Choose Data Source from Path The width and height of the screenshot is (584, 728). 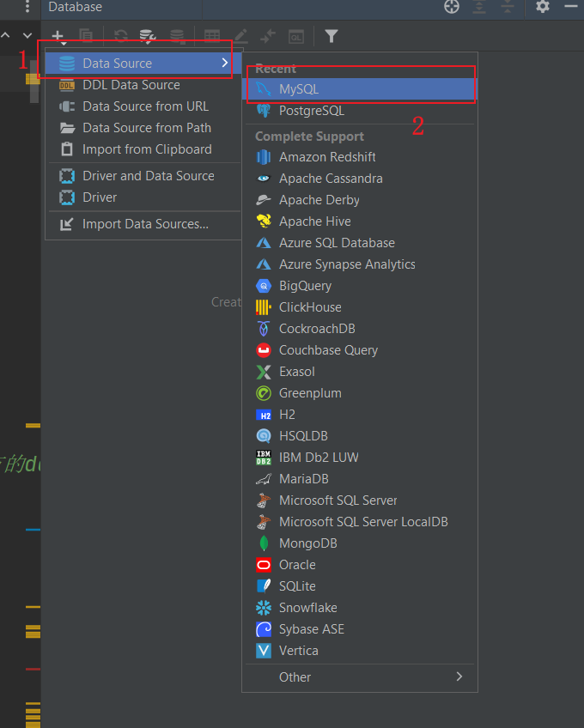coord(144,128)
